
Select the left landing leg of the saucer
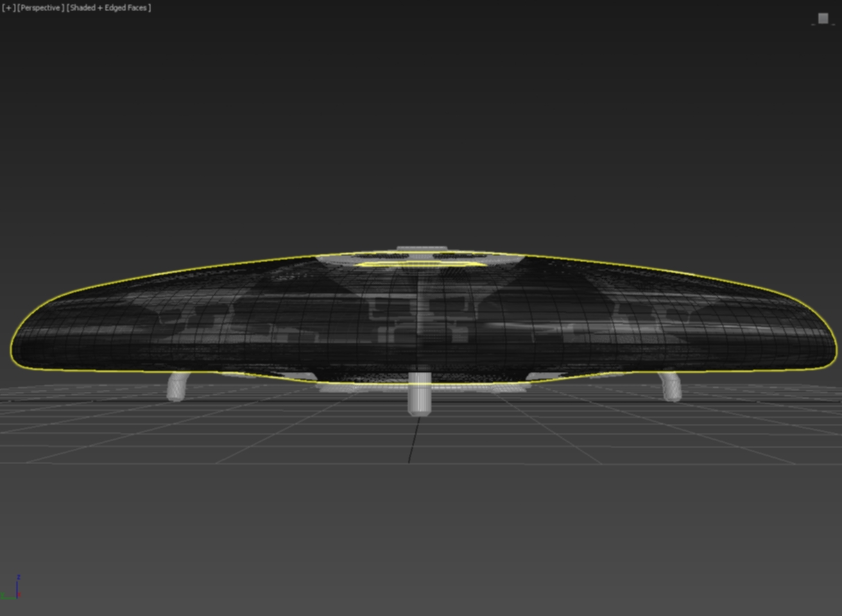(178, 386)
